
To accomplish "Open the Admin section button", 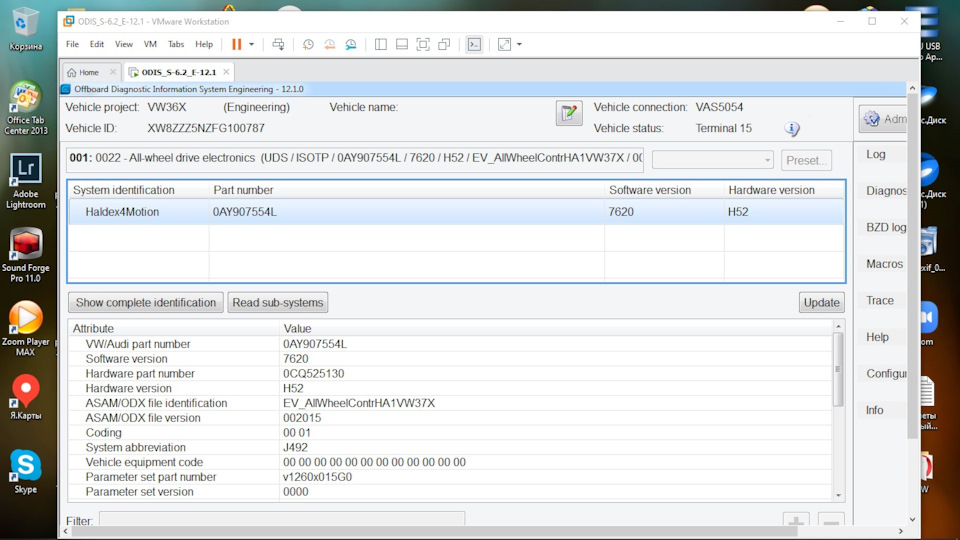I will (x=883, y=119).
